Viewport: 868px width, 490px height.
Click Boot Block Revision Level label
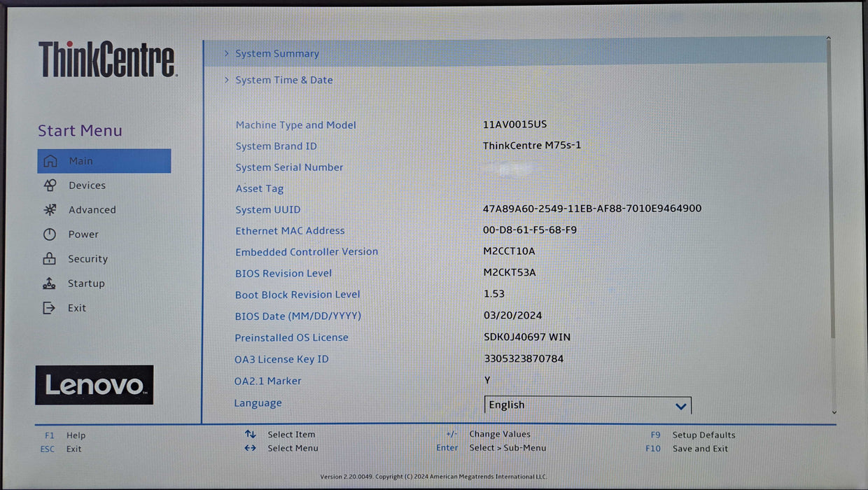point(297,295)
